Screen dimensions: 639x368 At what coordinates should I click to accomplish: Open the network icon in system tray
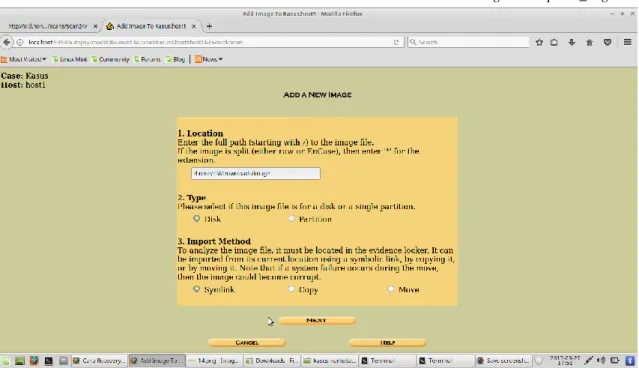[x=588, y=361]
